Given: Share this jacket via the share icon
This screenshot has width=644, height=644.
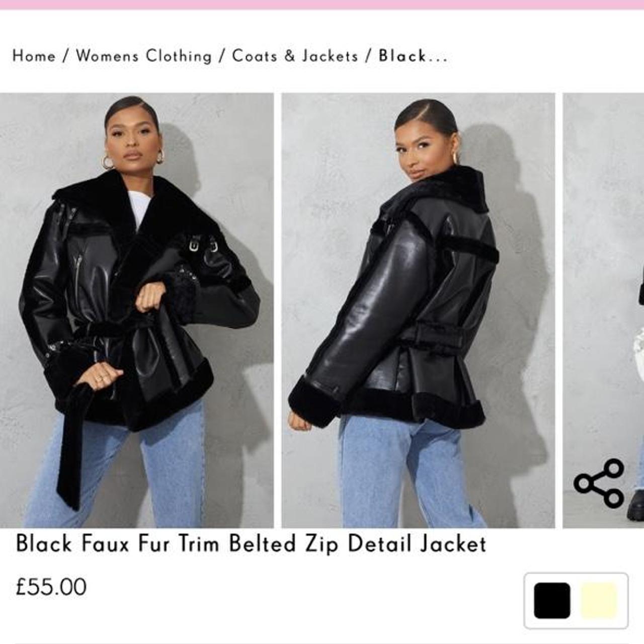Looking at the screenshot, I should (x=599, y=483).
